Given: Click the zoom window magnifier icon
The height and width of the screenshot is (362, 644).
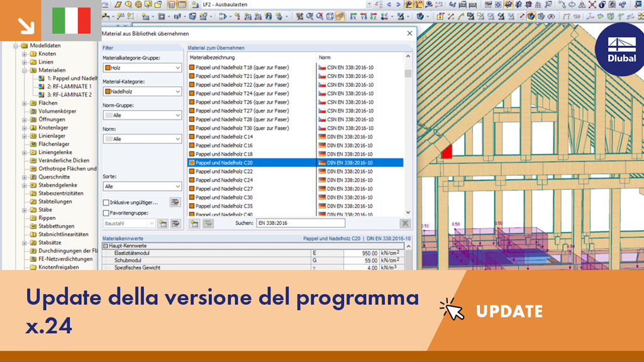Looking at the screenshot, I should pos(309,16).
